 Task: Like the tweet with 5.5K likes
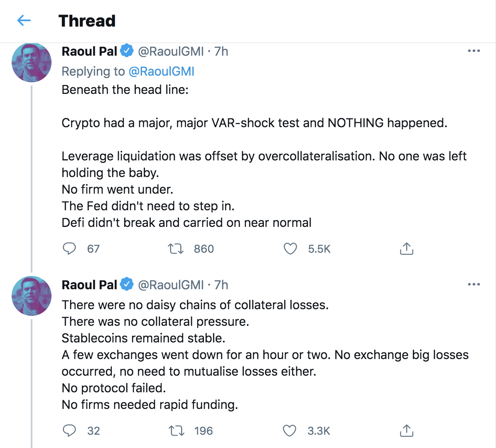290,249
